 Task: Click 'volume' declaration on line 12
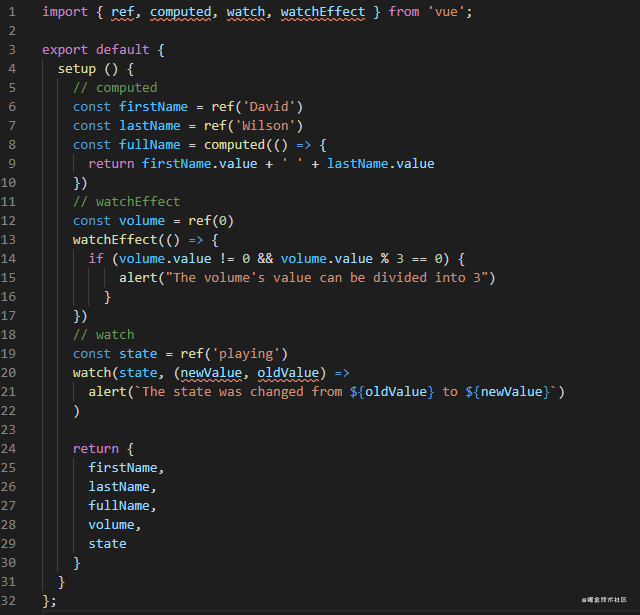[x=142, y=220]
